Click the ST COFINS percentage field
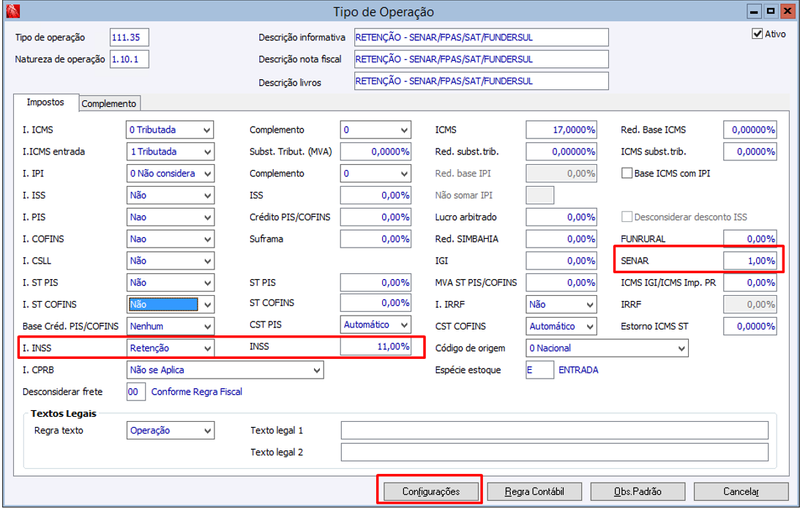Image resolution: width=800 pixels, height=509 pixels. 376,303
